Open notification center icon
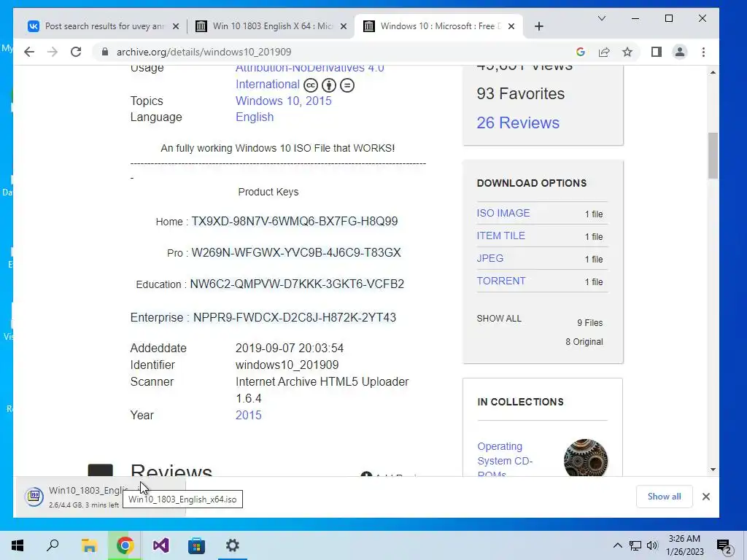Image resolution: width=747 pixels, height=560 pixels. click(x=724, y=546)
